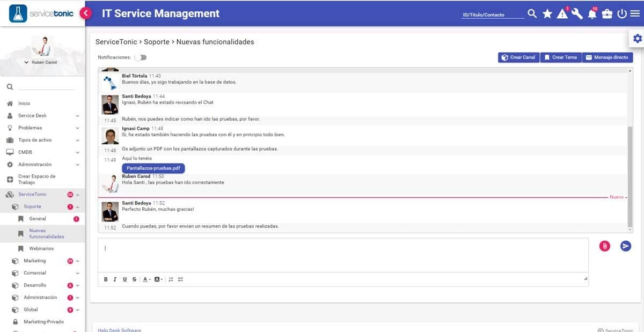The height and width of the screenshot is (332, 644).
Task: Open the Pantallazos-pruebas.pdf attachment
Action: [x=153, y=168]
